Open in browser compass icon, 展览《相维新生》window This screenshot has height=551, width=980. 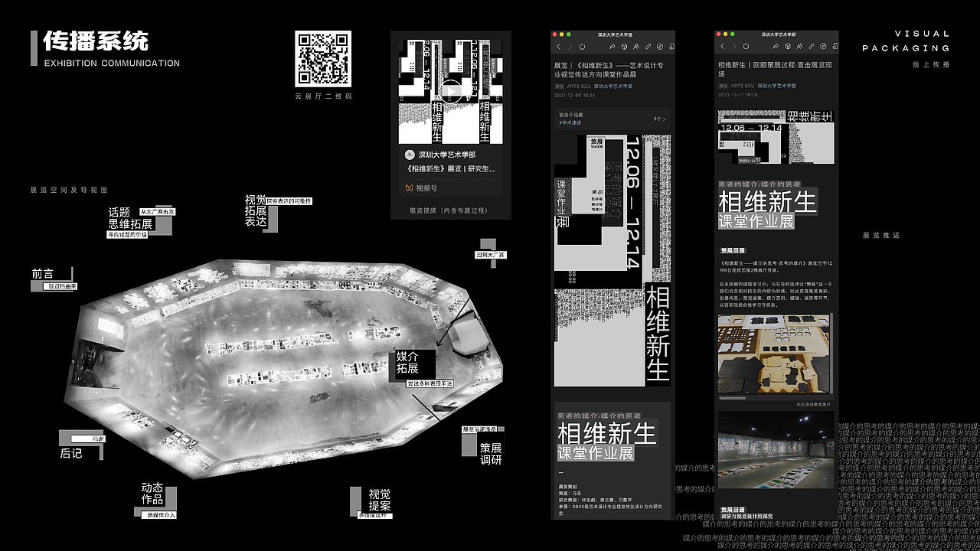coord(660,47)
